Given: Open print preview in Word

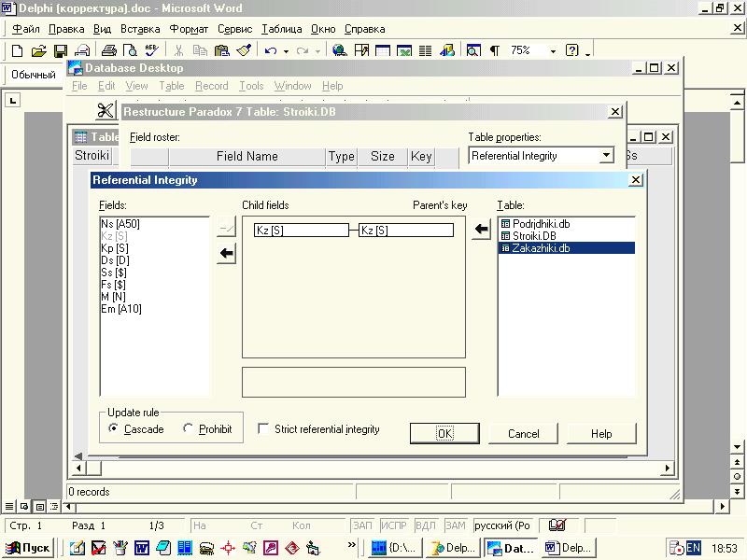Looking at the screenshot, I should click(x=130, y=50).
